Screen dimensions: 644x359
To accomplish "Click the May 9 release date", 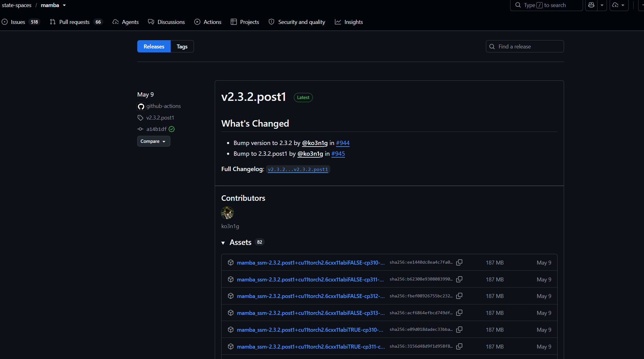I will (x=146, y=94).
